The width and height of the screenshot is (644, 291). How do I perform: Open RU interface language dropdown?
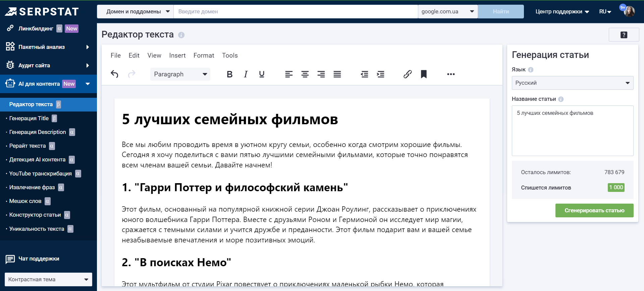click(x=605, y=11)
